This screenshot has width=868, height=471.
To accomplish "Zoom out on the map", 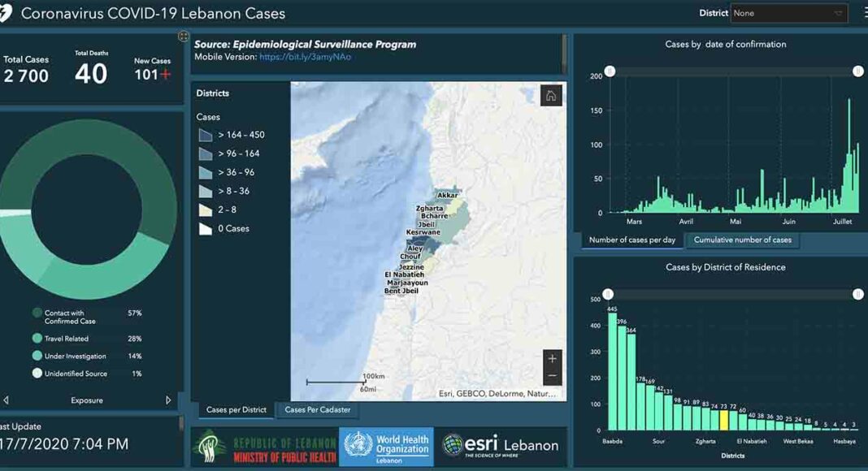I will [553, 376].
